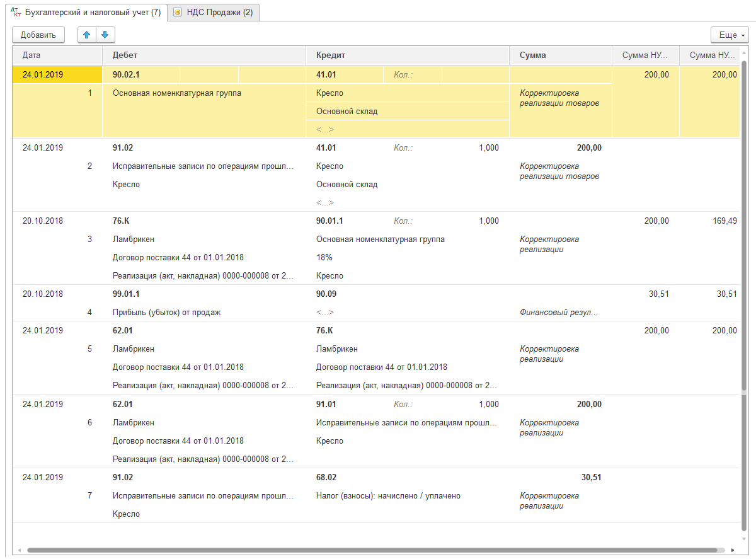Screen dimensions: 756x559
Task: Move selected row down with arrow icon
Action: (105, 35)
